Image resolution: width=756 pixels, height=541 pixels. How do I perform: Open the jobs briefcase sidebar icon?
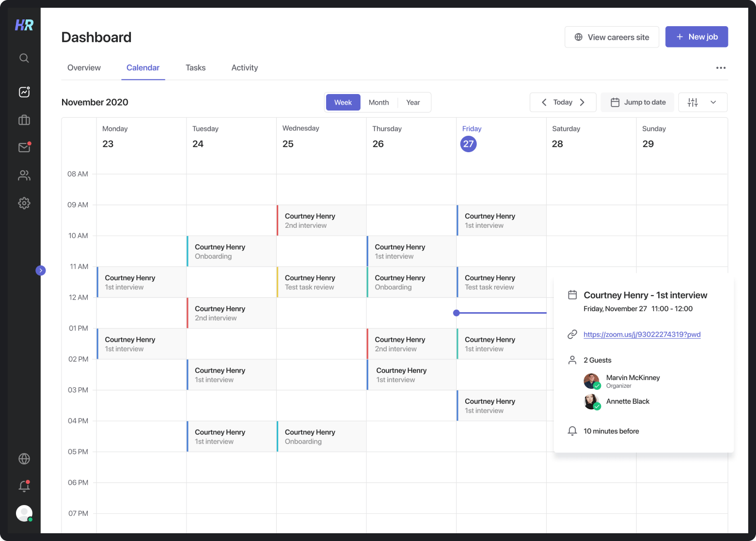pyautogui.click(x=24, y=120)
